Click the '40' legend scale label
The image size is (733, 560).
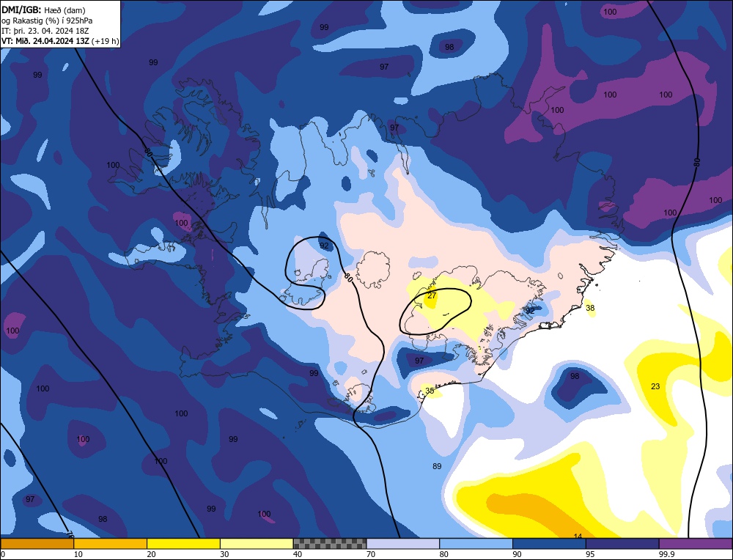point(298,554)
